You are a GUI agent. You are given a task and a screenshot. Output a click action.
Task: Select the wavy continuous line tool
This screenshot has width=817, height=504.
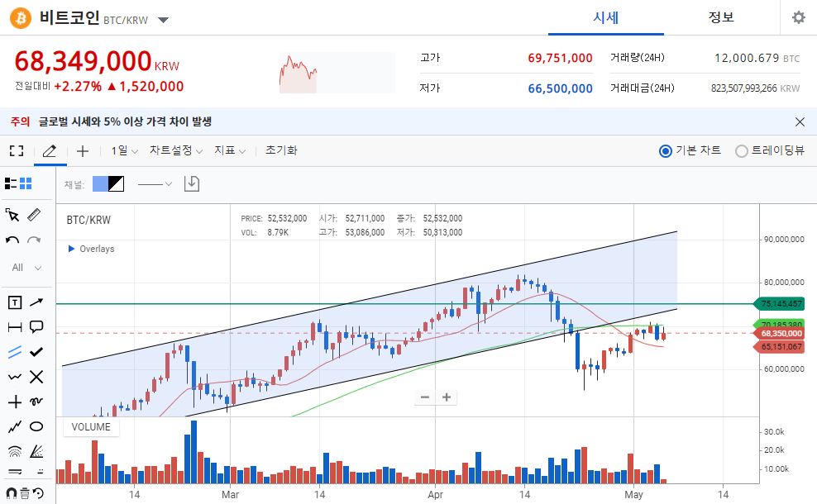pos(15,377)
